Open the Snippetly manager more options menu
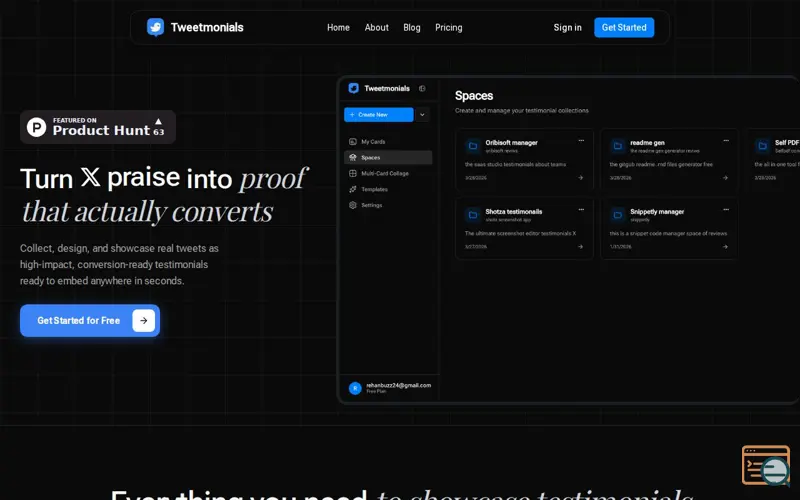The width and height of the screenshot is (800, 500). point(726,209)
